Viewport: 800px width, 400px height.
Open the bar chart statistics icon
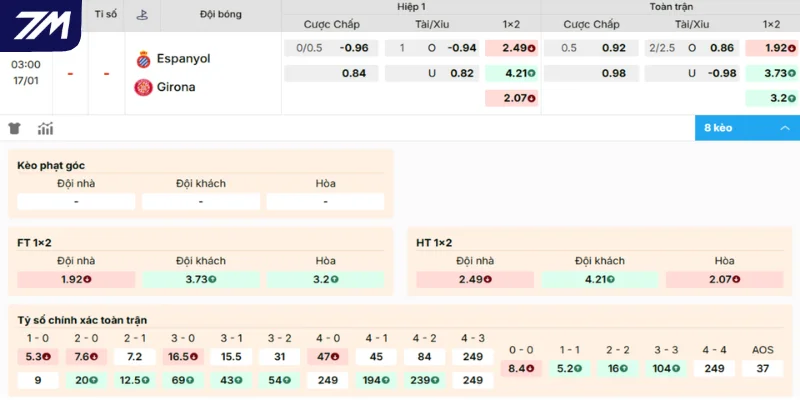click(45, 129)
